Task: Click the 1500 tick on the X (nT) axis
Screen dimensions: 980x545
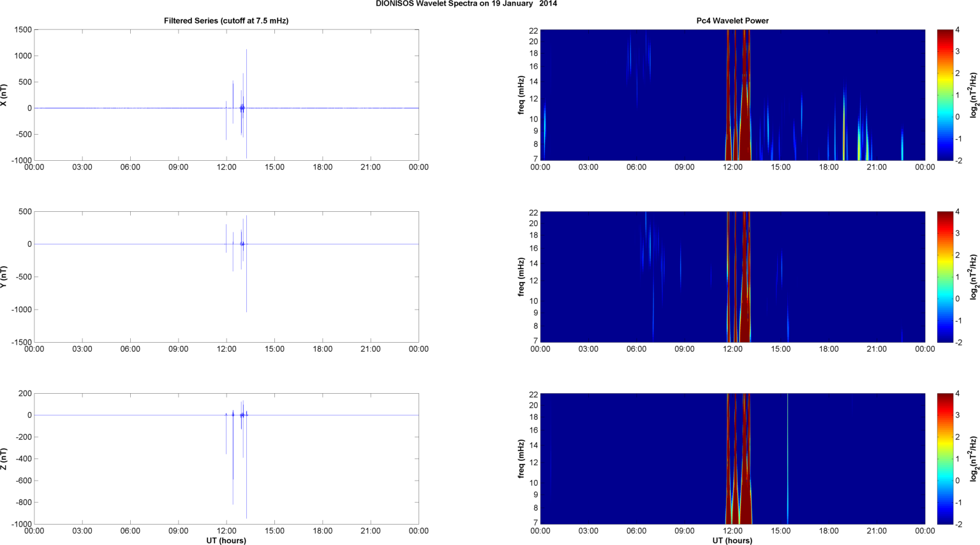Action: (x=23, y=30)
